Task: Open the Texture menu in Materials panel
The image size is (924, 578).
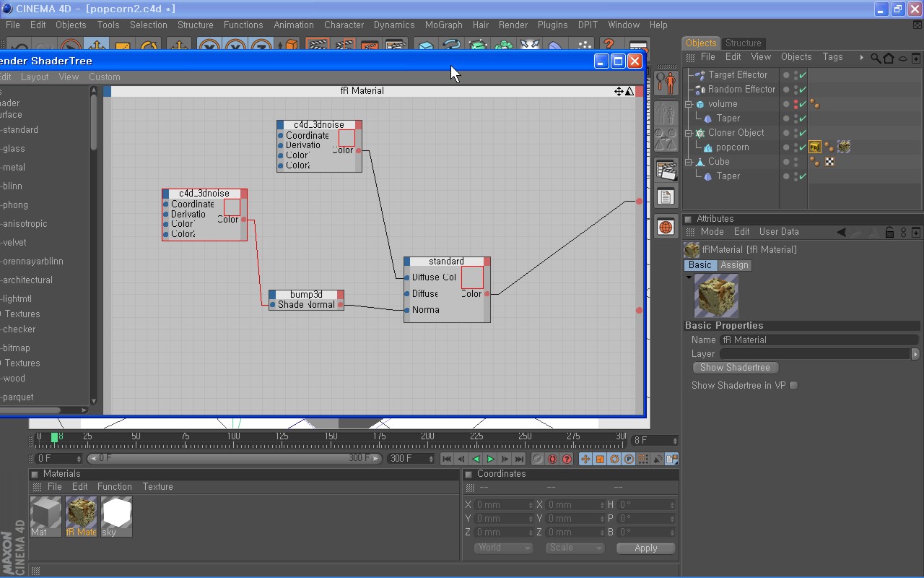Action: click(x=157, y=487)
